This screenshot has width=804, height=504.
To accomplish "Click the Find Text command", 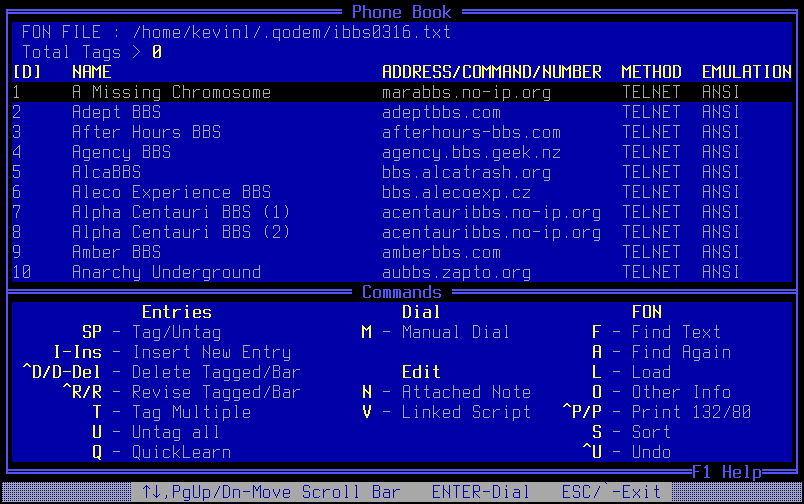I will point(675,332).
